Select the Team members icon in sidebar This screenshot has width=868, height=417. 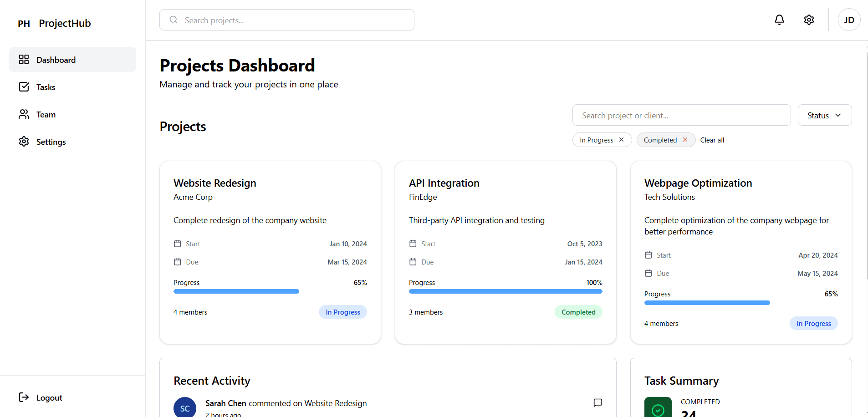(24, 114)
